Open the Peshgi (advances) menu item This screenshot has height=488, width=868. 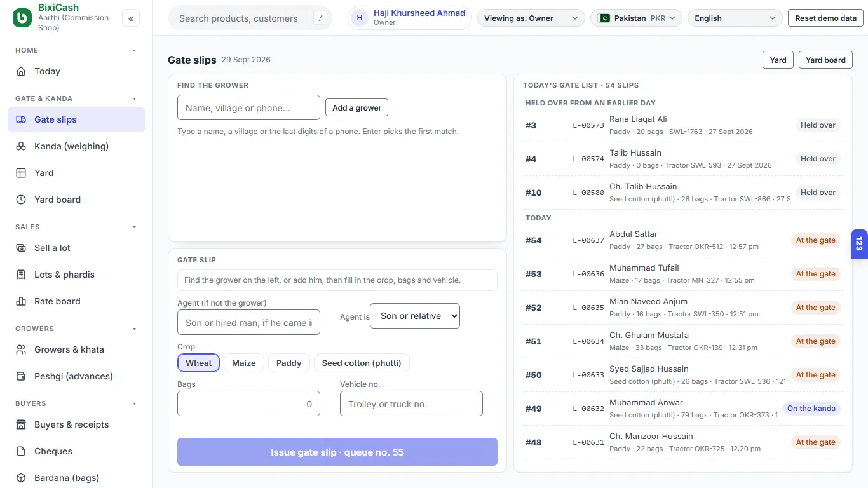[76, 376]
